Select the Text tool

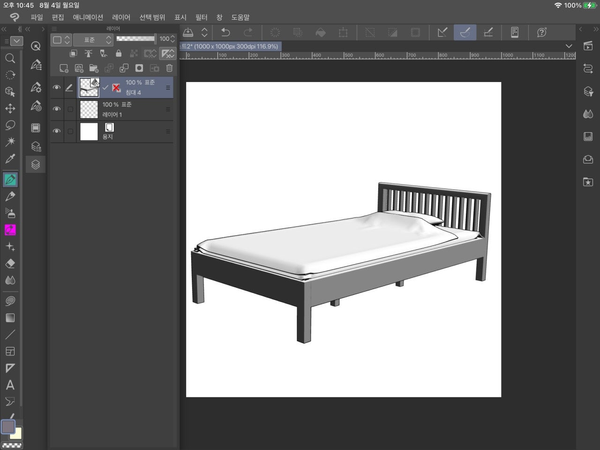[x=11, y=385]
